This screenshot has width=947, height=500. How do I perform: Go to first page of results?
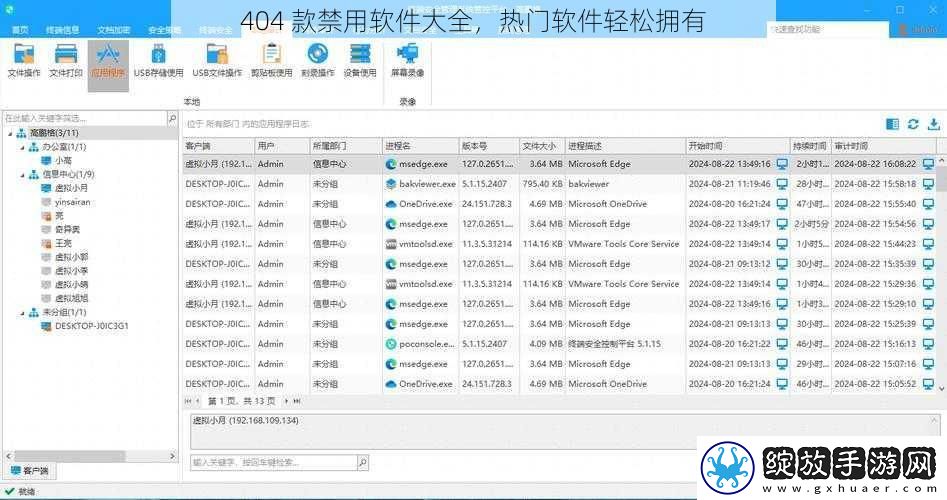pos(188,401)
